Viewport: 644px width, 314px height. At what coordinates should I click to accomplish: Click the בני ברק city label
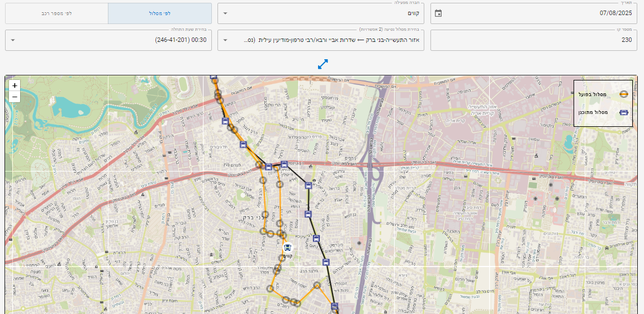point(253,216)
